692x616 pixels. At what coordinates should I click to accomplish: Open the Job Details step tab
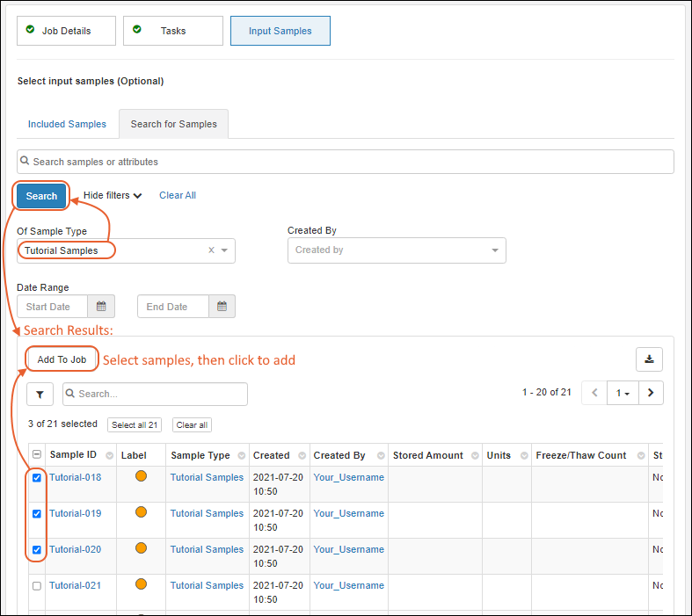click(67, 31)
